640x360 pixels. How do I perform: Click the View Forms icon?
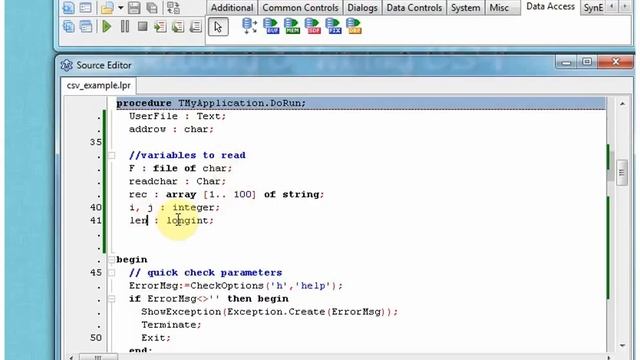coord(86,27)
